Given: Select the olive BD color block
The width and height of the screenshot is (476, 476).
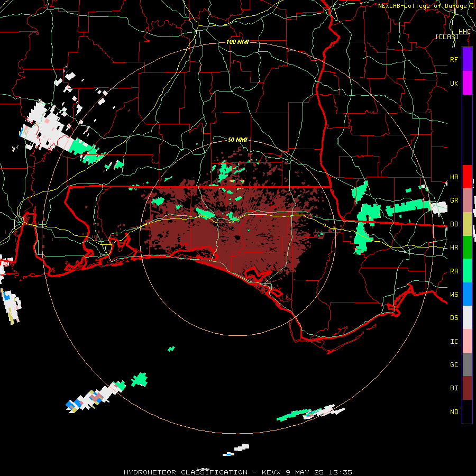Looking at the screenshot, I should click(467, 224).
